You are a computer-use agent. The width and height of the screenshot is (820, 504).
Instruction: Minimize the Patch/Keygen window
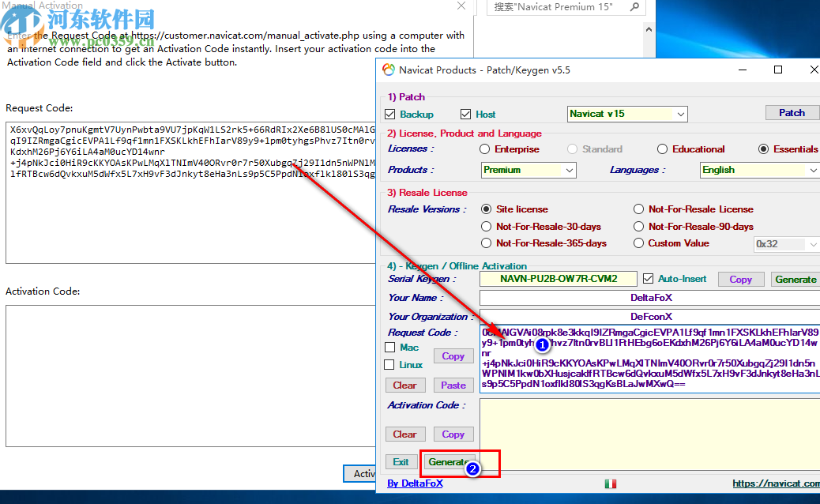pyautogui.click(x=742, y=70)
